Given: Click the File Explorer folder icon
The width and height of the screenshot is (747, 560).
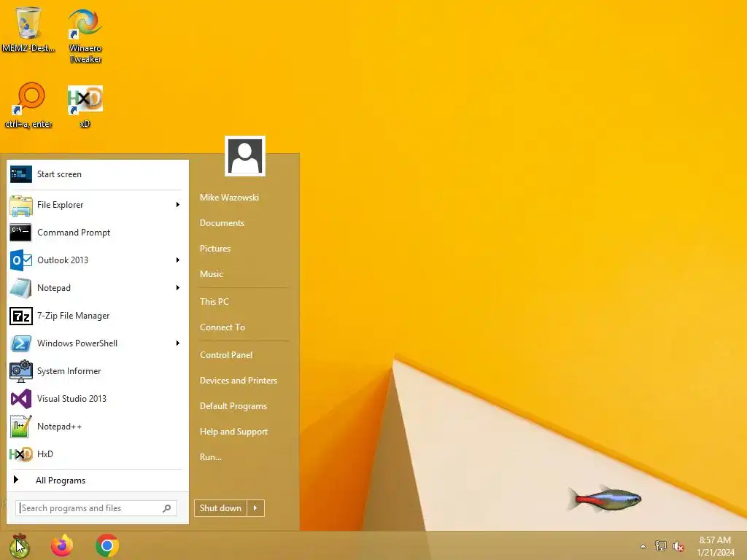Looking at the screenshot, I should coord(21,205).
